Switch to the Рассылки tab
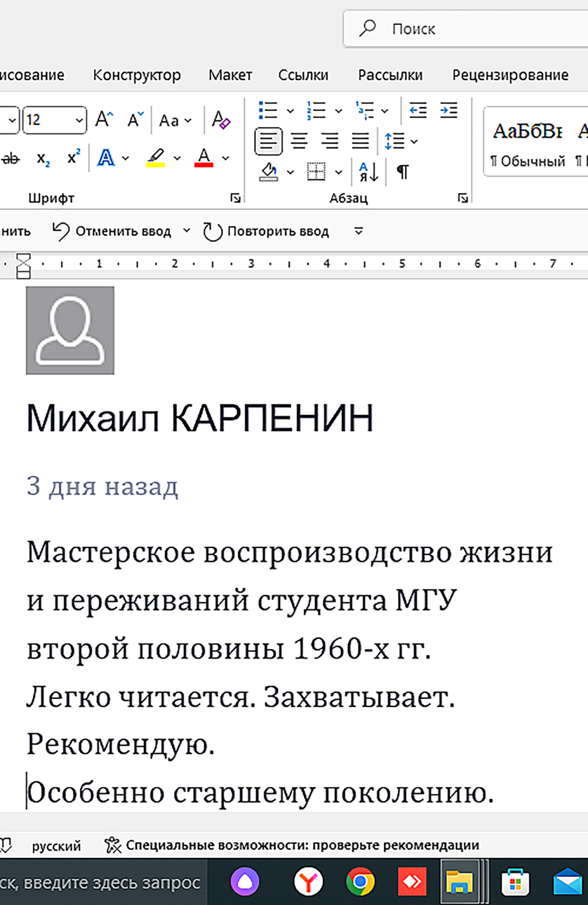This screenshot has height=905, width=588. point(390,75)
